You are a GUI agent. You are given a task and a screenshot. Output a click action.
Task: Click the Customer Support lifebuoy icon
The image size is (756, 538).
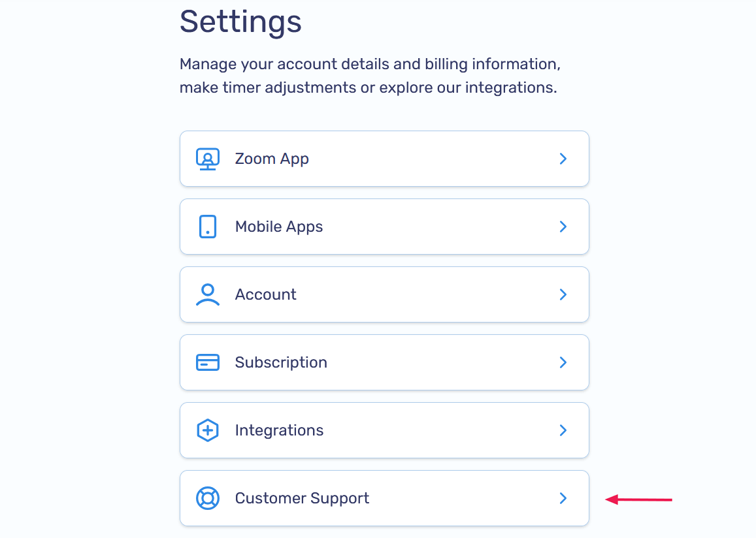pyautogui.click(x=207, y=498)
